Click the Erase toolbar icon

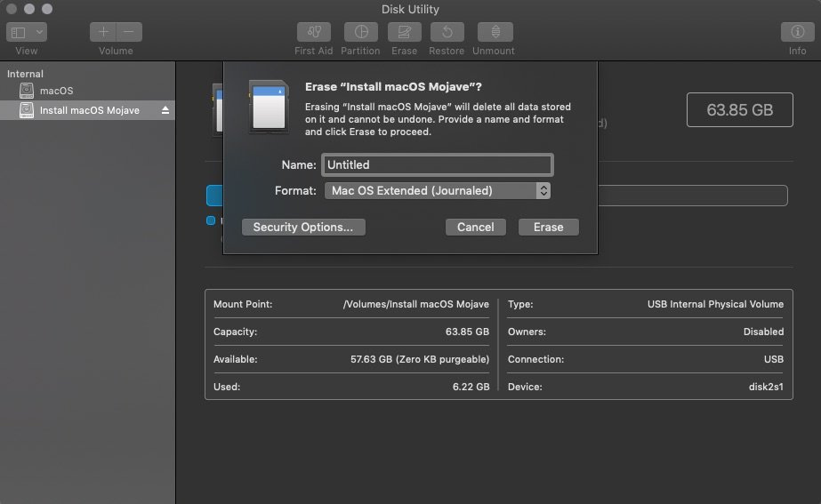(404, 32)
